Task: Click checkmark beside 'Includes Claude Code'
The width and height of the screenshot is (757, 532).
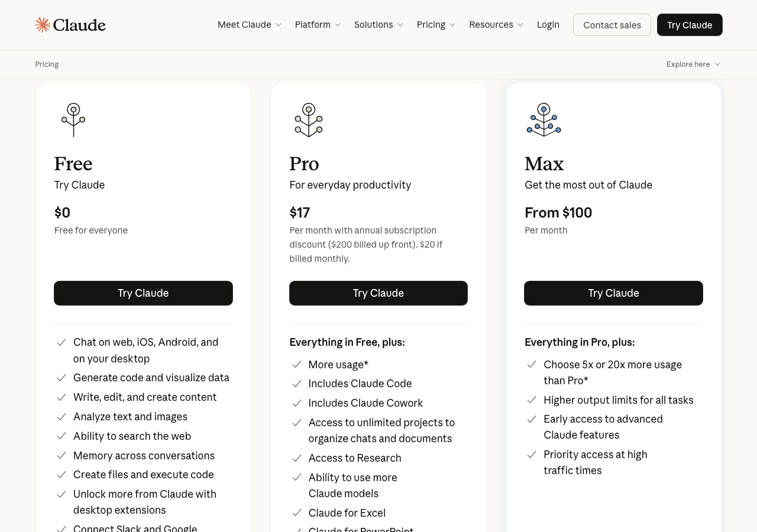Action: 296,384
